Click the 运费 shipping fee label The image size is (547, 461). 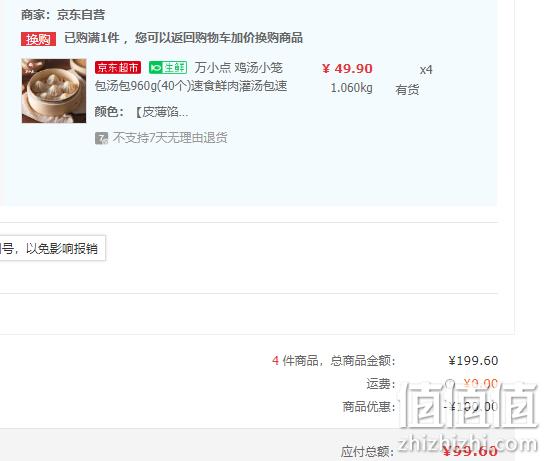tap(381, 384)
